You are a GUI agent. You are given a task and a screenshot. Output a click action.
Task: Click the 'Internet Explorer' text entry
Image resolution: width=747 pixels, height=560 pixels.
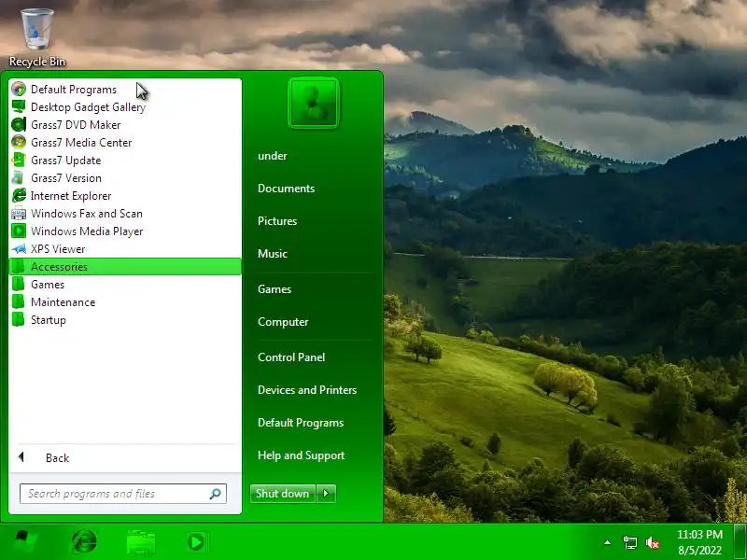71,196
